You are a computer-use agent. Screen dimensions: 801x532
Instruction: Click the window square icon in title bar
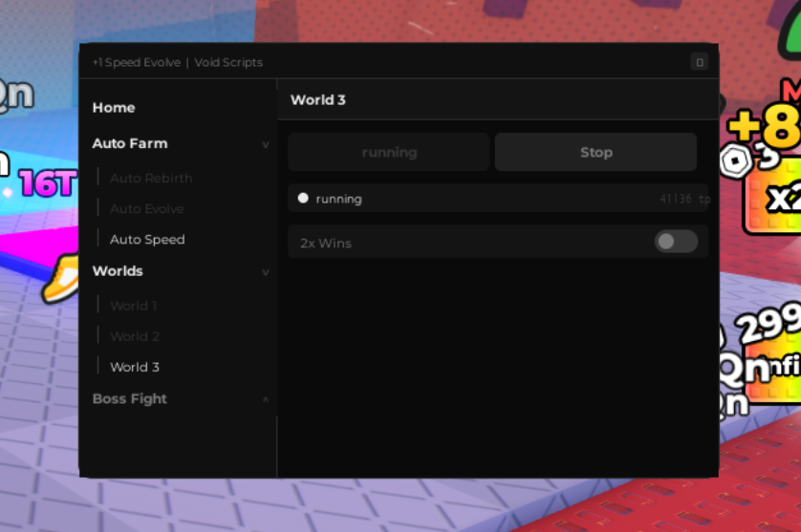(x=700, y=62)
